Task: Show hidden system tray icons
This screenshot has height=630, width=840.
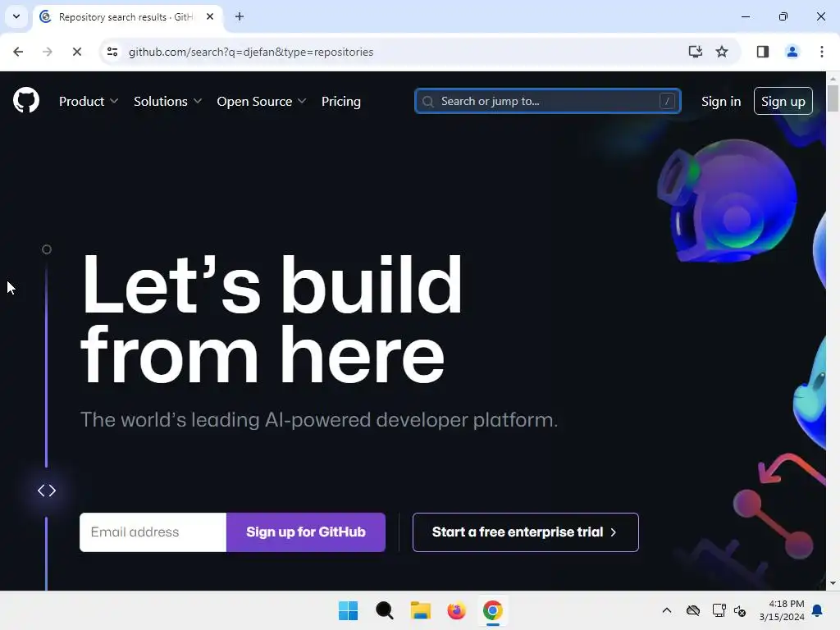Action: [666, 610]
